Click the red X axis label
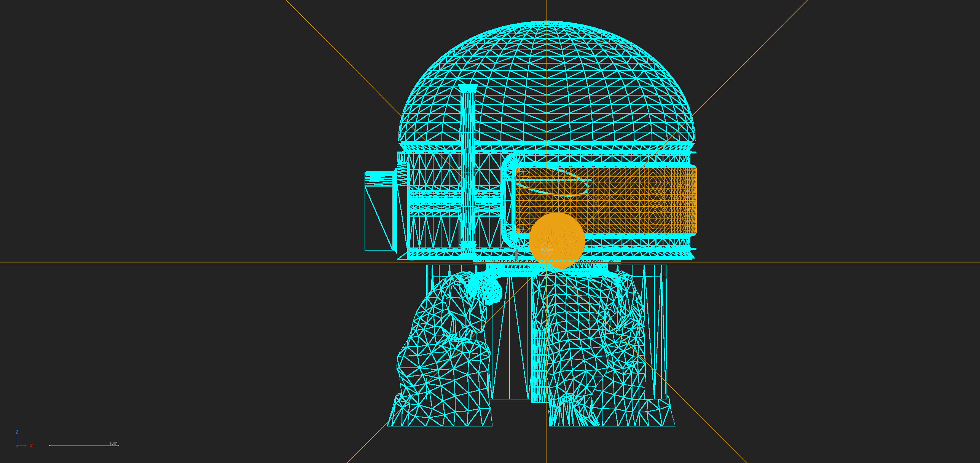Screen dimensions: 980x463 click(x=31, y=446)
